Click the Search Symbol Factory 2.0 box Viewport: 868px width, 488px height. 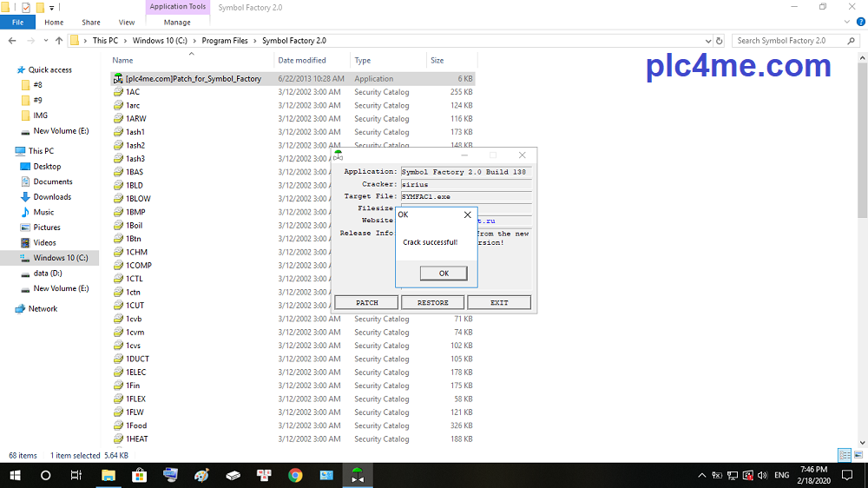pos(790,41)
